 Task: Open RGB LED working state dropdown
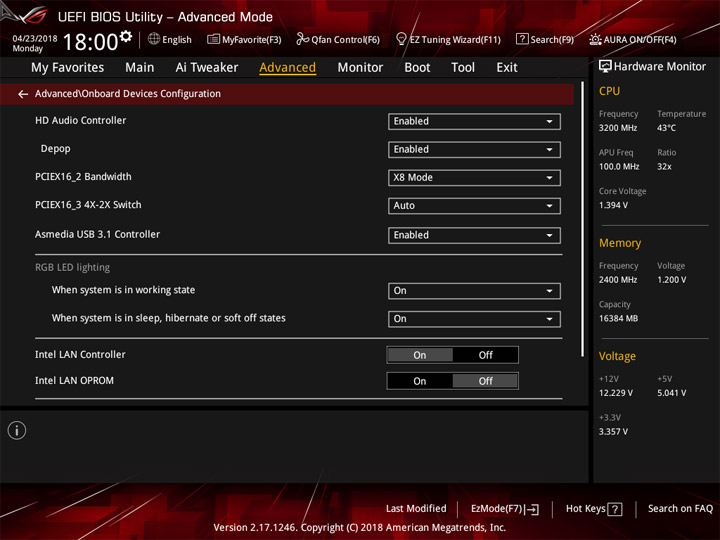[x=474, y=291]
